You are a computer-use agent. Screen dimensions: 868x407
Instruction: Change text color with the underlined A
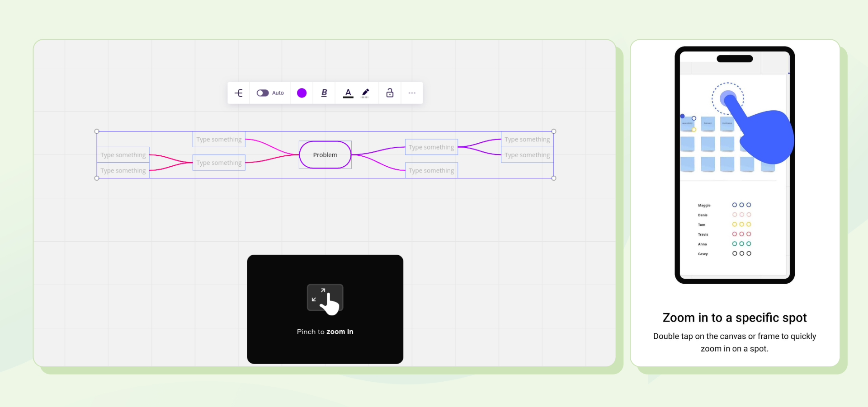[x=348, y=93]
